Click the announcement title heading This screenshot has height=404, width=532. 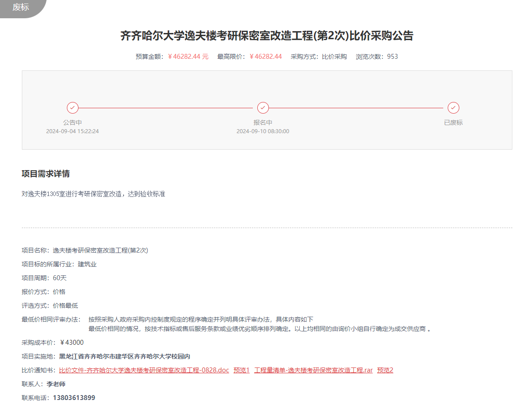coord(267,36)
